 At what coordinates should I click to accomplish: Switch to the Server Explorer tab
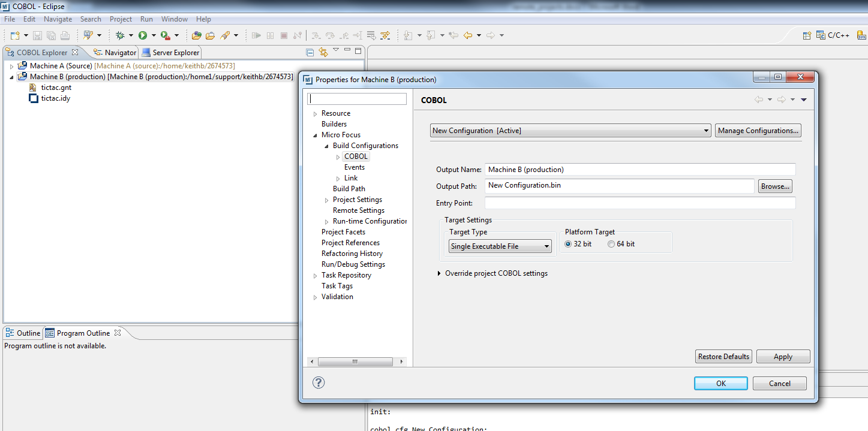[171, 53]
